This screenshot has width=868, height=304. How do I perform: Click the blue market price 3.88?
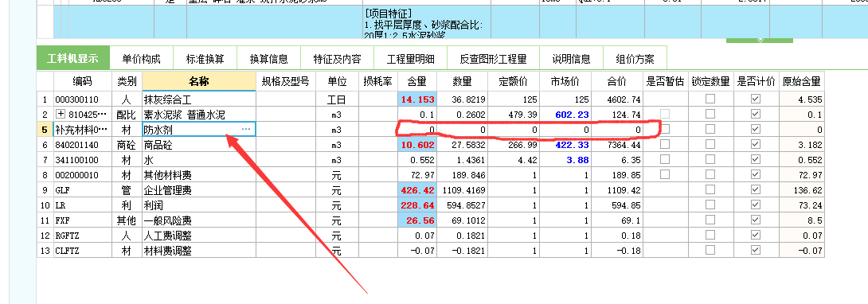point(578,160)
